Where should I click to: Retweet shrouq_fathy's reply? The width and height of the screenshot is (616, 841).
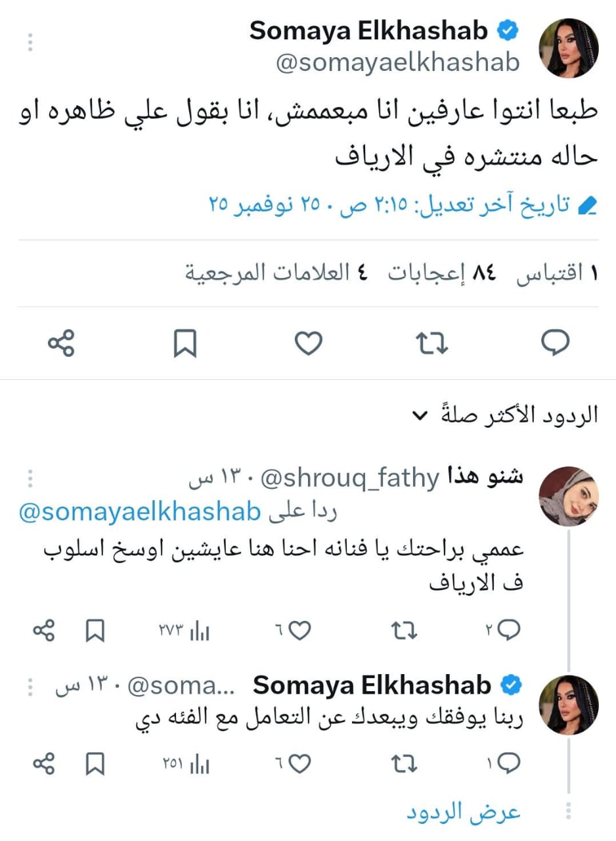404,631
